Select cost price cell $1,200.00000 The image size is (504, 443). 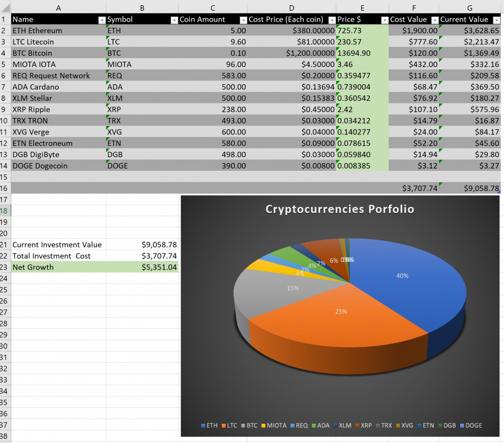291,53
